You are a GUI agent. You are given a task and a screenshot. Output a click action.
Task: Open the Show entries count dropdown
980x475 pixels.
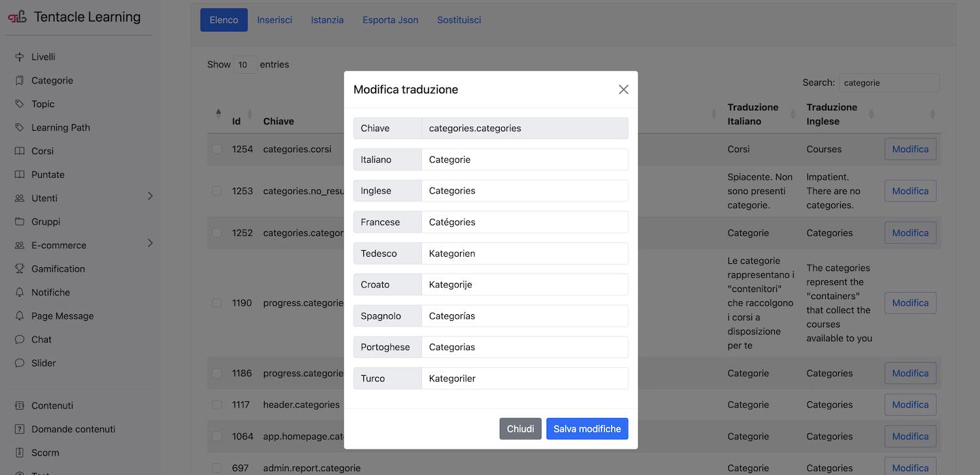coord(245,65)
